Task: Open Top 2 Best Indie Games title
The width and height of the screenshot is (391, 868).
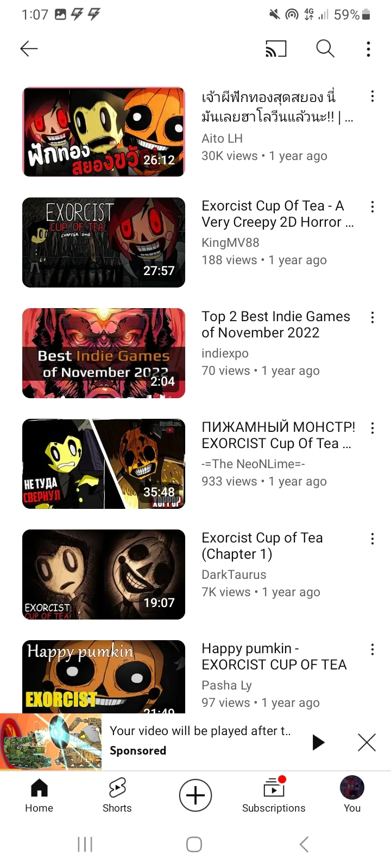Action: (x=276, y=324)
